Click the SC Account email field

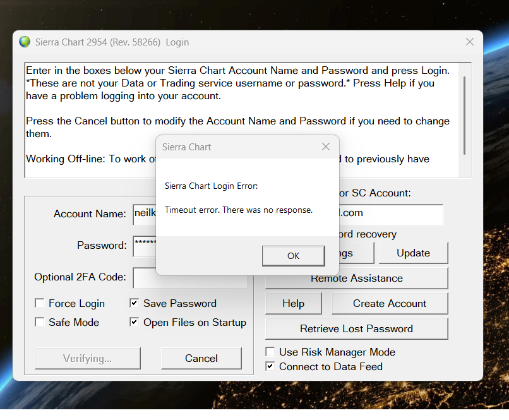(x=391, y=215)
